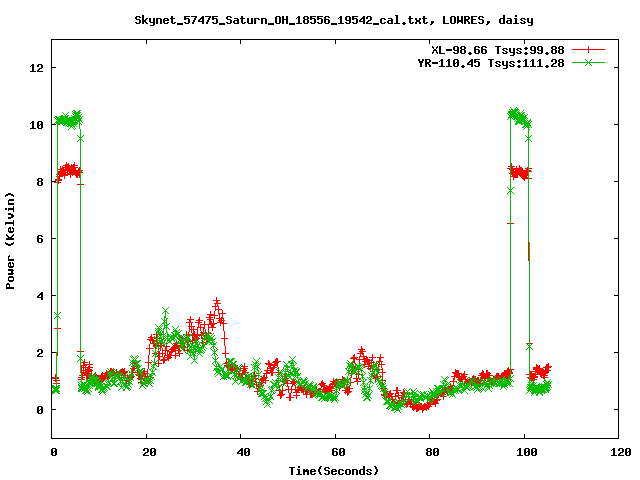Click the y-axis tick label 6
The image size is (640, 480).
point(40,239)
